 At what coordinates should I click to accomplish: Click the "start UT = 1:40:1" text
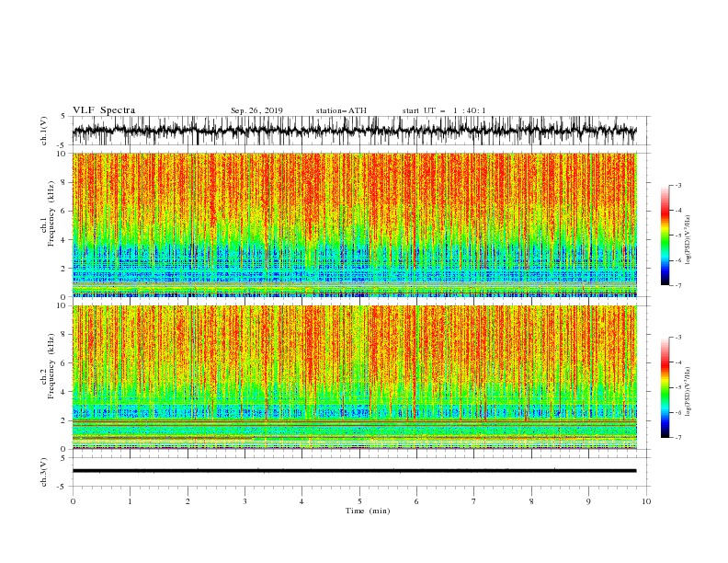click(444, 110)
